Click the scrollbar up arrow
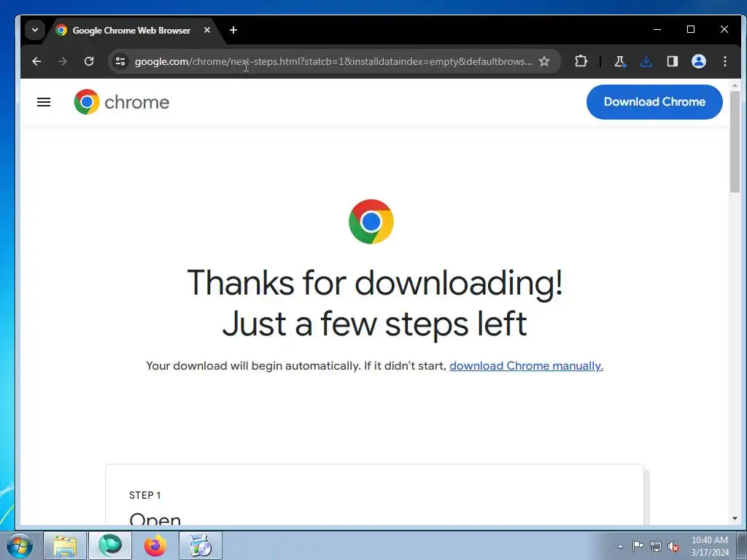747x560 pixels. 735,86
